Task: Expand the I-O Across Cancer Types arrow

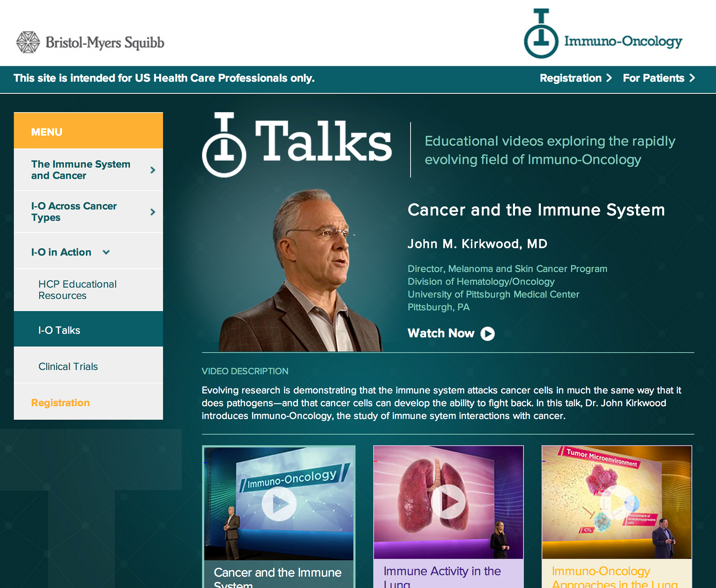Action: click(x=153, y=212)
